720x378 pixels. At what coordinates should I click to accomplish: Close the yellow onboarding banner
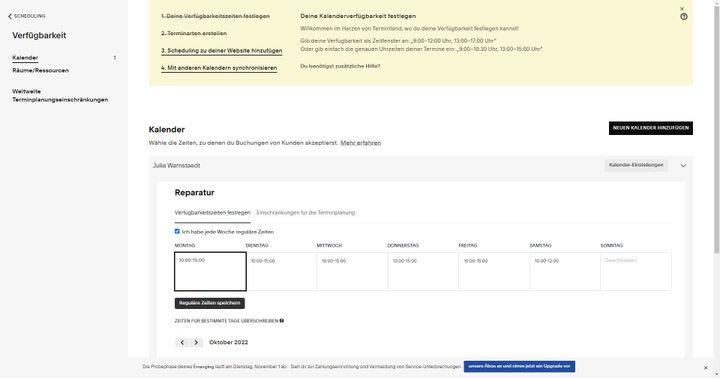[x=682, y=9]
